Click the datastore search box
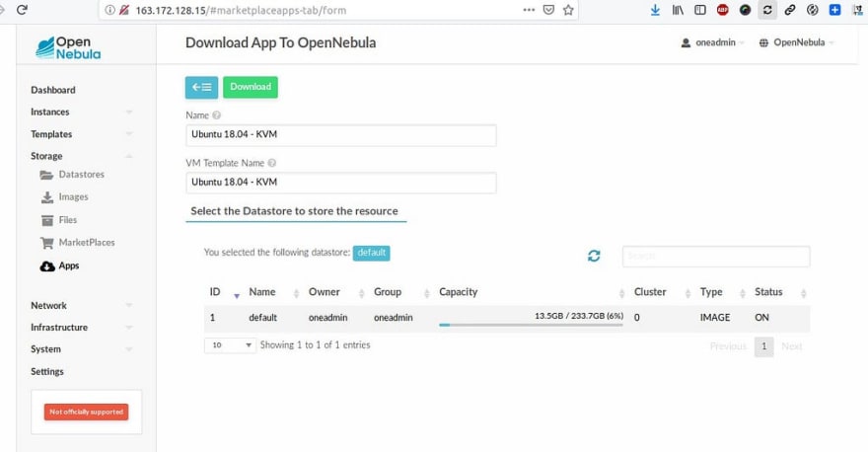This screenshot has height=452, width=868. [x=716, y=257]
